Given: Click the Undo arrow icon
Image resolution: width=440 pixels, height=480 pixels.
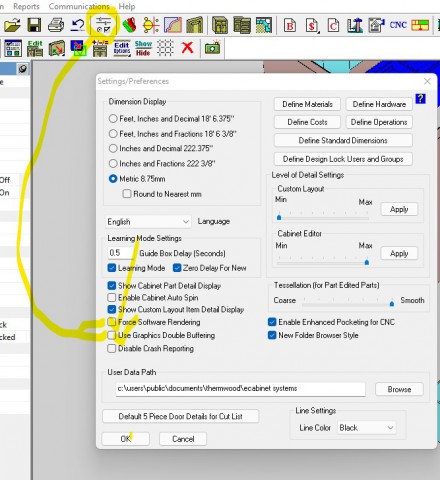Looking at the screenshot, I should (78, 25).
